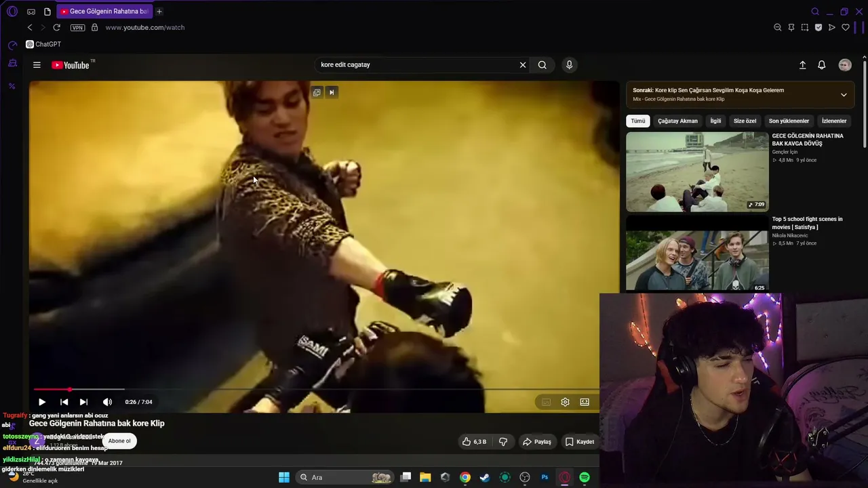
Task: Switch player to theater mode
Action: 585,402
